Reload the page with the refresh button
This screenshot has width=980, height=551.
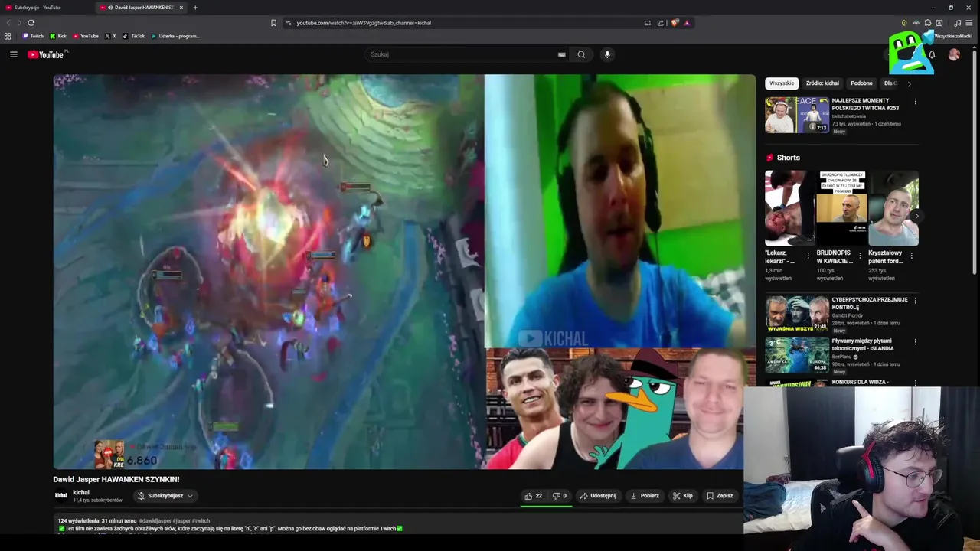(x=31, y=23)
